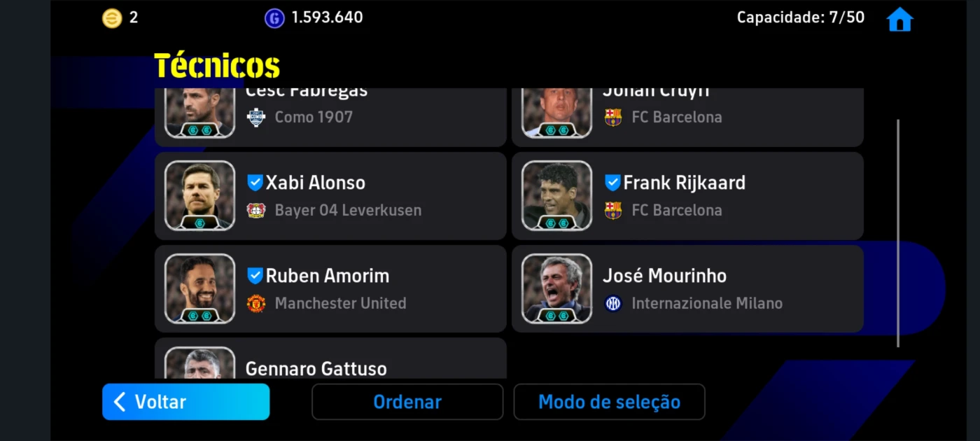Open the Ordenar sorting options

pos(407,402)
